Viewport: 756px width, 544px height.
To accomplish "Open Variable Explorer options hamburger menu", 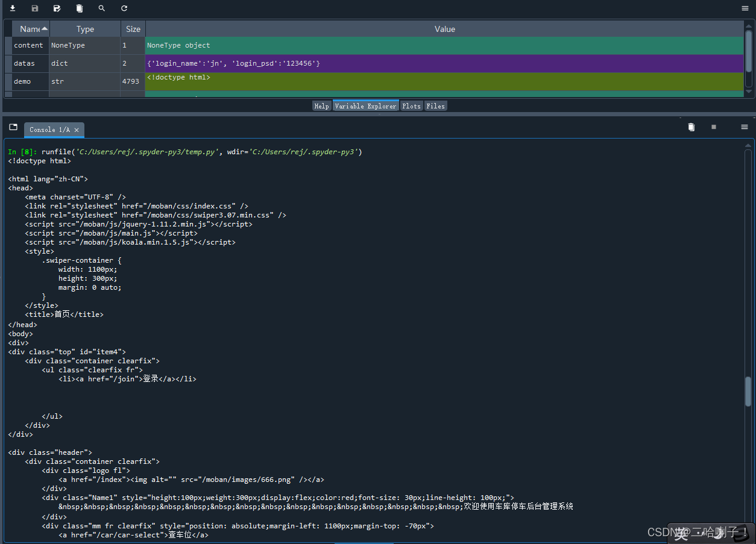I will [x=745, y=8].
